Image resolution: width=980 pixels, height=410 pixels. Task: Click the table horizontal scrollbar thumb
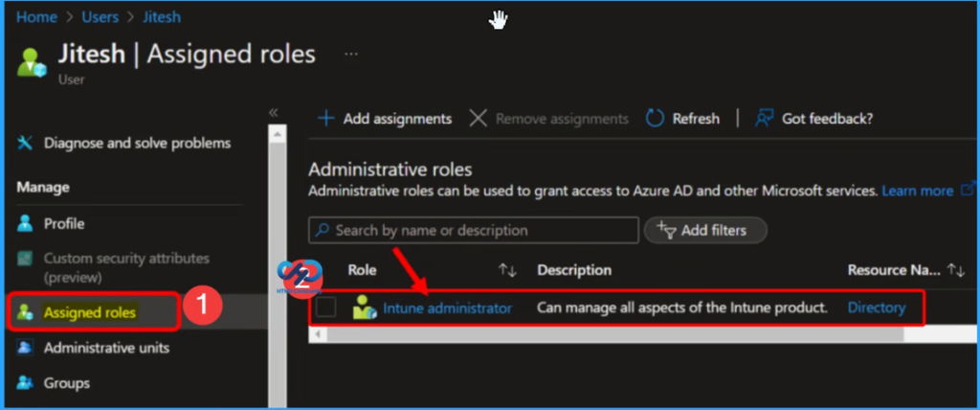click(615, 335)
